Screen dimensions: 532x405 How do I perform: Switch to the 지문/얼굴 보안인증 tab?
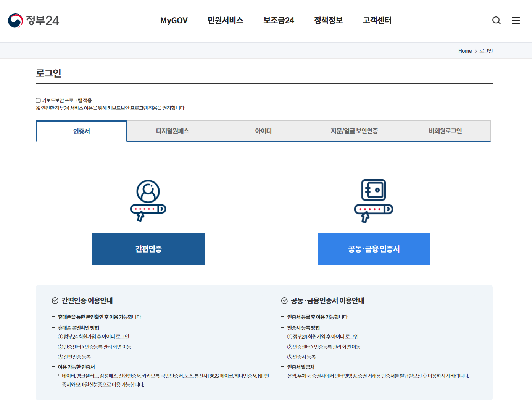(354, 131)
